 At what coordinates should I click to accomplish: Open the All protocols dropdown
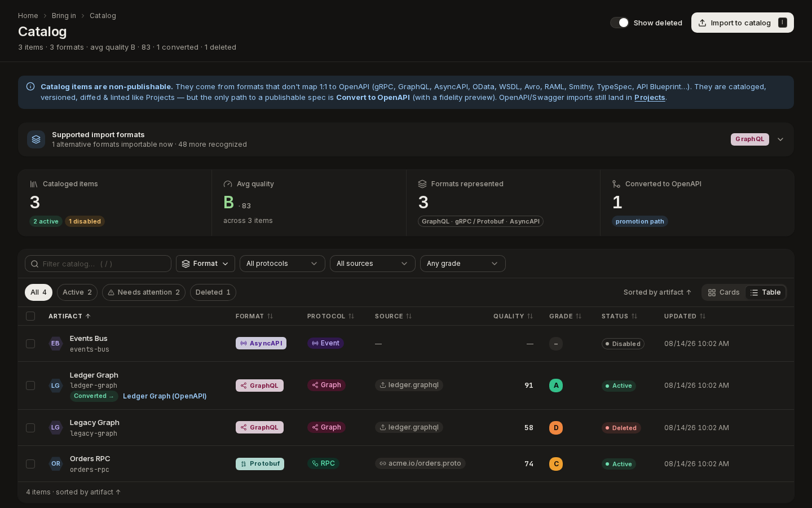click(x=283, y=264)
